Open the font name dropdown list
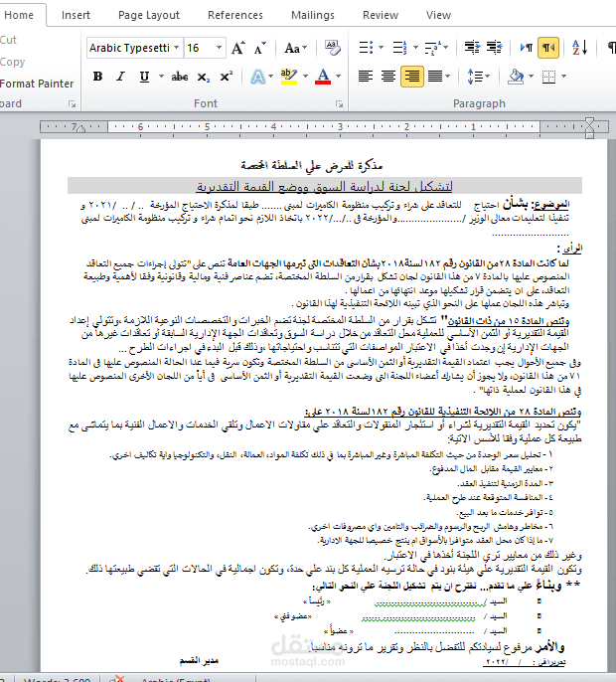Screen dimensions: 616x682 (x=177, y=48)
